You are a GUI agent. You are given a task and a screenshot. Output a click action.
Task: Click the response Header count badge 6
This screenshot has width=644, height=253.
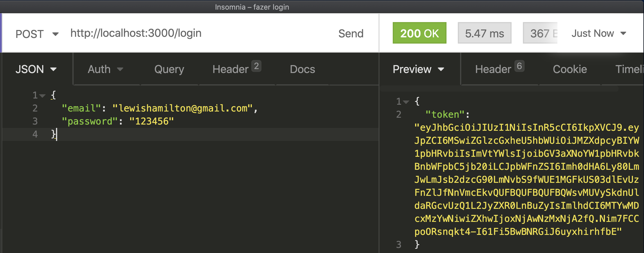tap(519, 66)
